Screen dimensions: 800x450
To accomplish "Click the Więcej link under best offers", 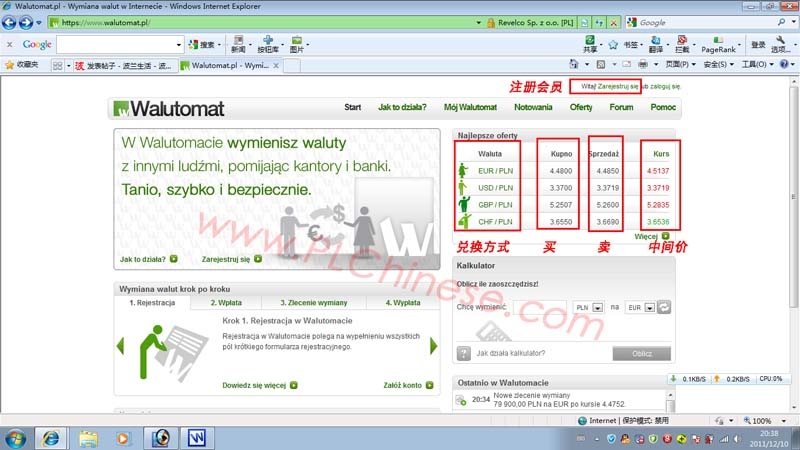I will click(652, 236).
